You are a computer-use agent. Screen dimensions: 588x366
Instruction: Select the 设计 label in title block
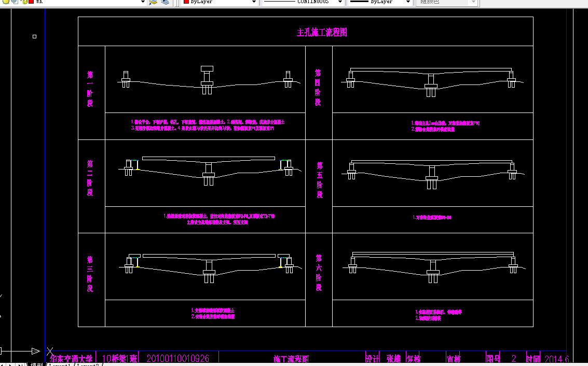point(373,359)
